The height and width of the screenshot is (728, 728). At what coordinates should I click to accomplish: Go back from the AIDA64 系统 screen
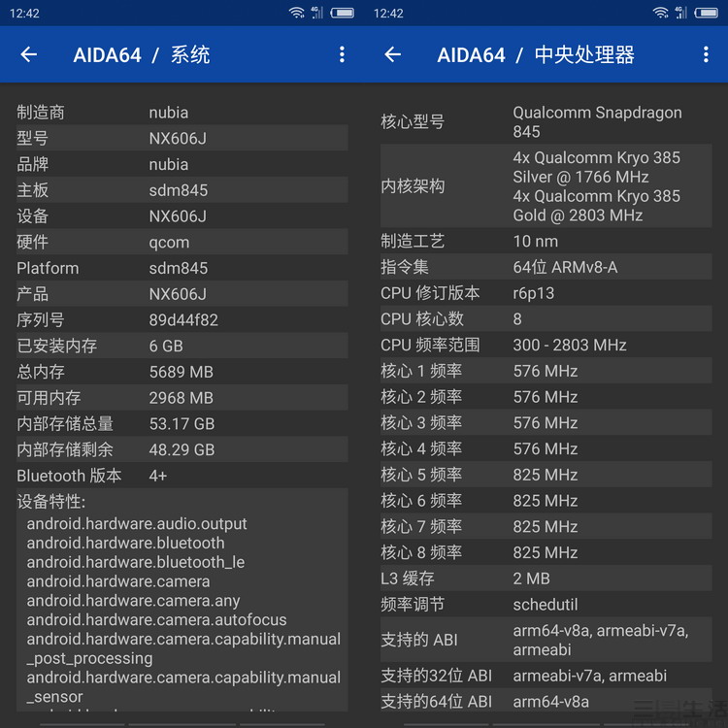[29, 55]
